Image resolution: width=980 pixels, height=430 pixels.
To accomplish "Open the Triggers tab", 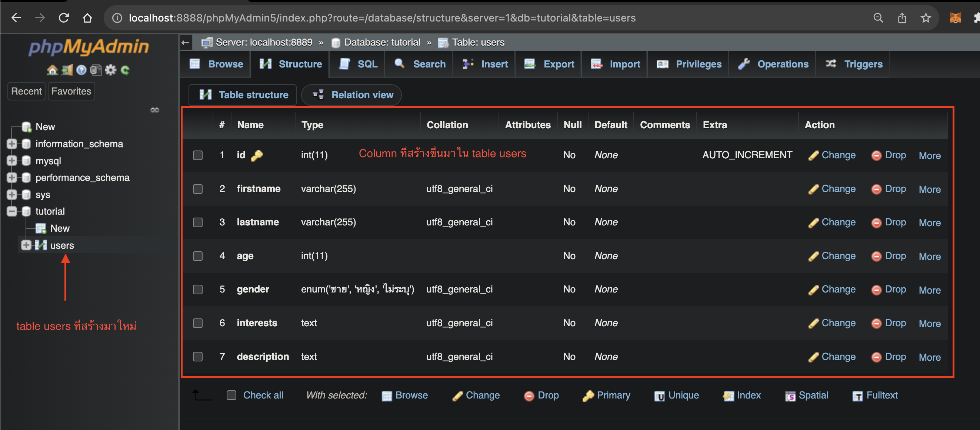I will coord(853,64).
